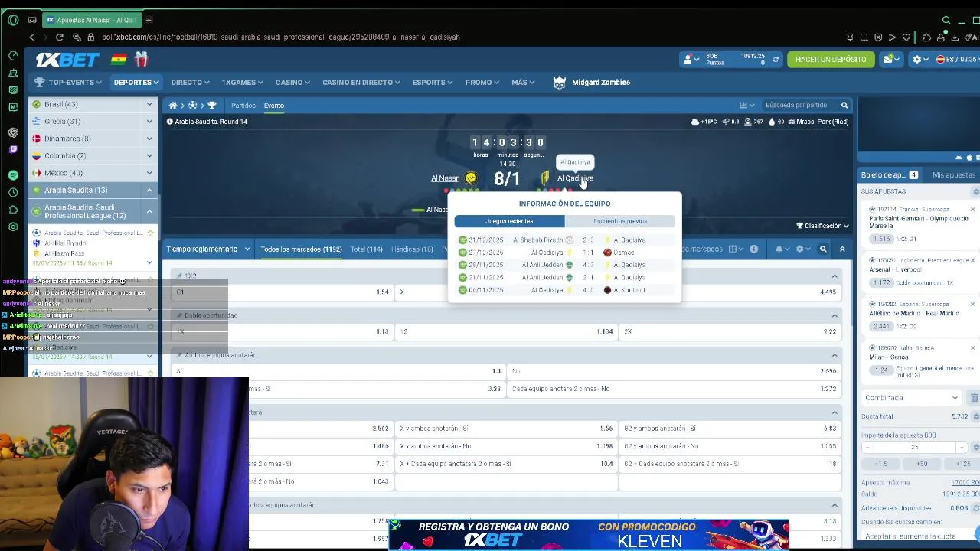Open a new browser tab

click(x=149, y=20)
